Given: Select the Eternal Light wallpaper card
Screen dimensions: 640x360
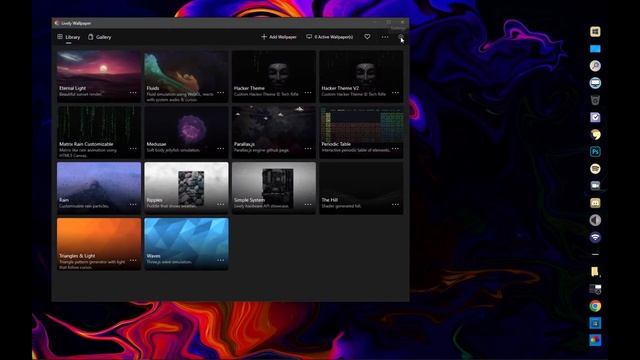Looking at the screenshot, I should (99, 76).
